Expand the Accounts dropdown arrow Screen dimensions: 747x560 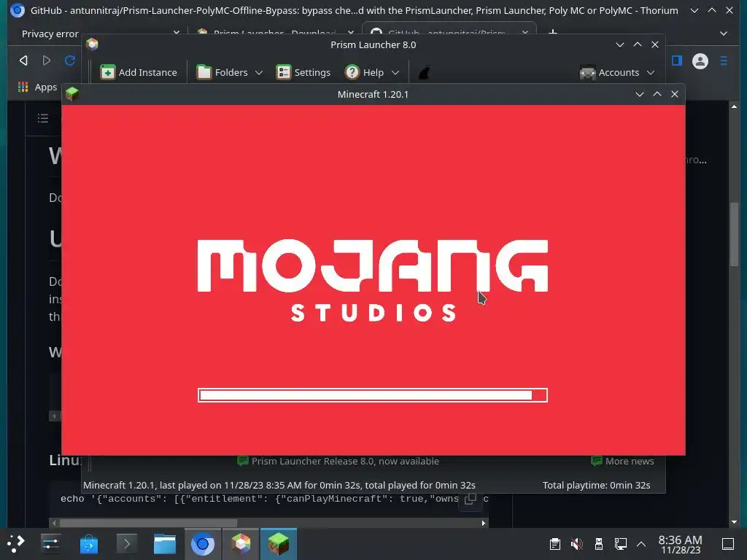click(x=651, y=73)
